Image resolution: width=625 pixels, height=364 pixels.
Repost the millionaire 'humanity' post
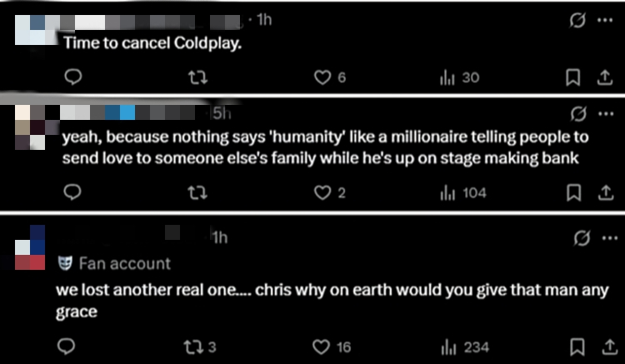click(198, 192)
